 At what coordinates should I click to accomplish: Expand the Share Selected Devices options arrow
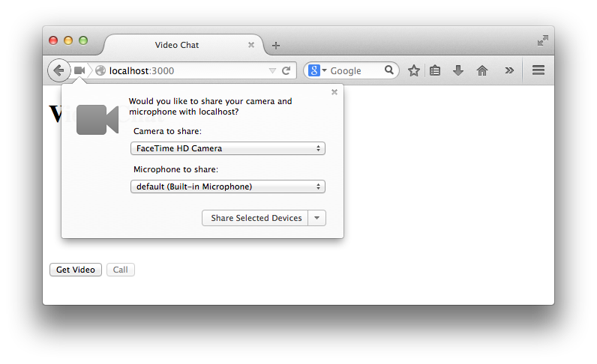317,218
